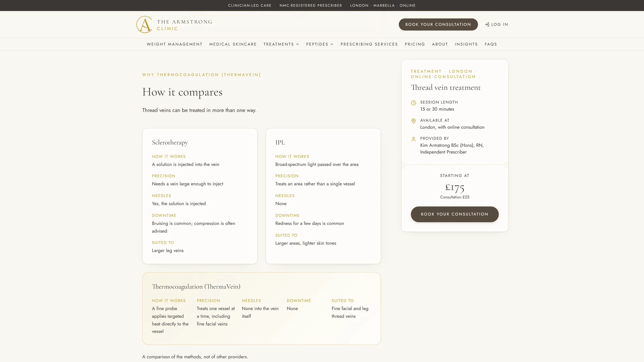
Task: Open the Pricing page
Action: point(415,44)
